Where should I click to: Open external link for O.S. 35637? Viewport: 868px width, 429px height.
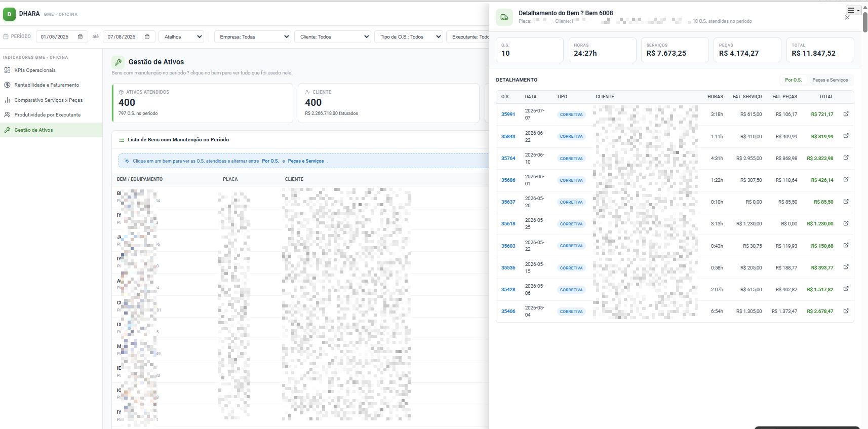point(846,202)
